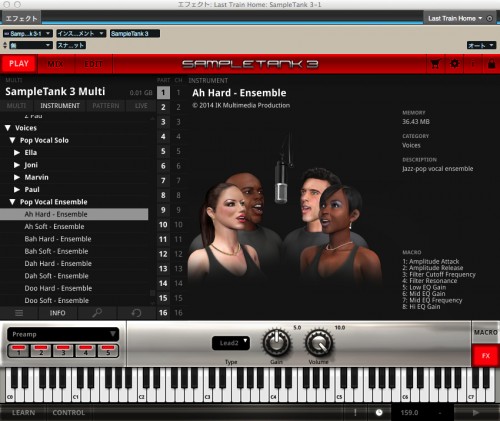Switch to the PLAY page

(x=19, y=64)
